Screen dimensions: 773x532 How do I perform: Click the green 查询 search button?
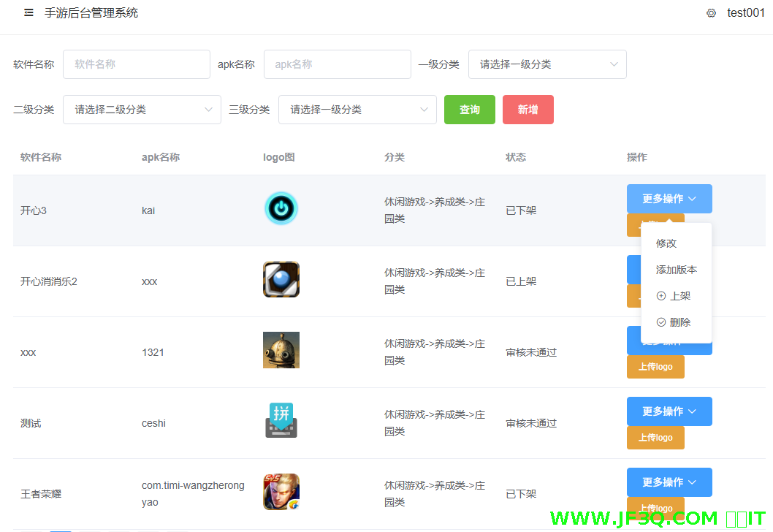pyautogui.click(x=469, y=109)
